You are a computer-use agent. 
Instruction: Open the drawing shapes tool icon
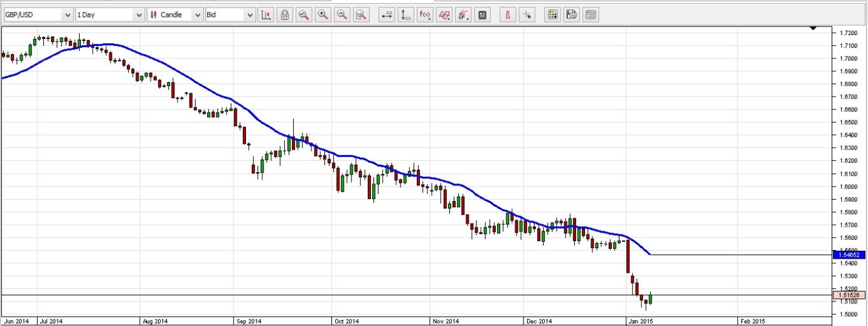pos(444,14)
